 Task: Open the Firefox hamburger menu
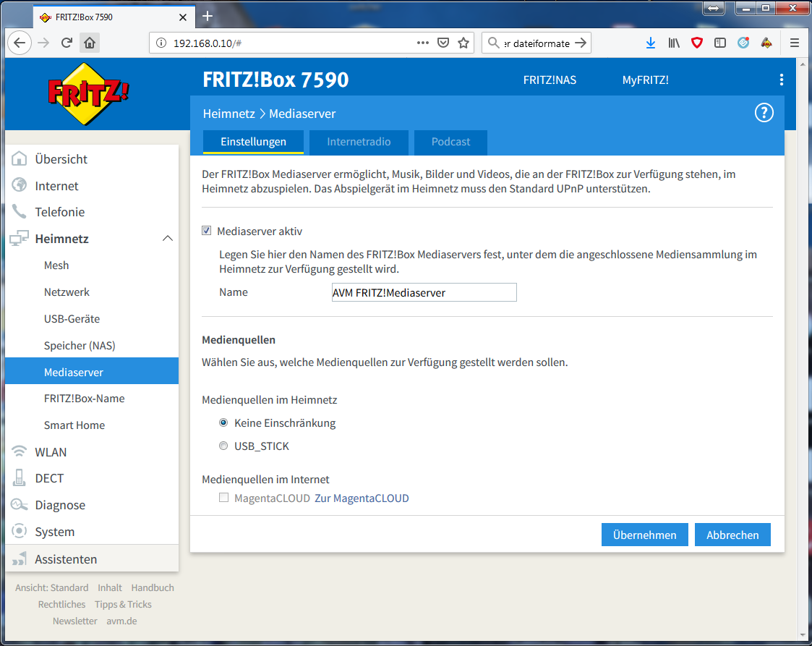point(795,43)
